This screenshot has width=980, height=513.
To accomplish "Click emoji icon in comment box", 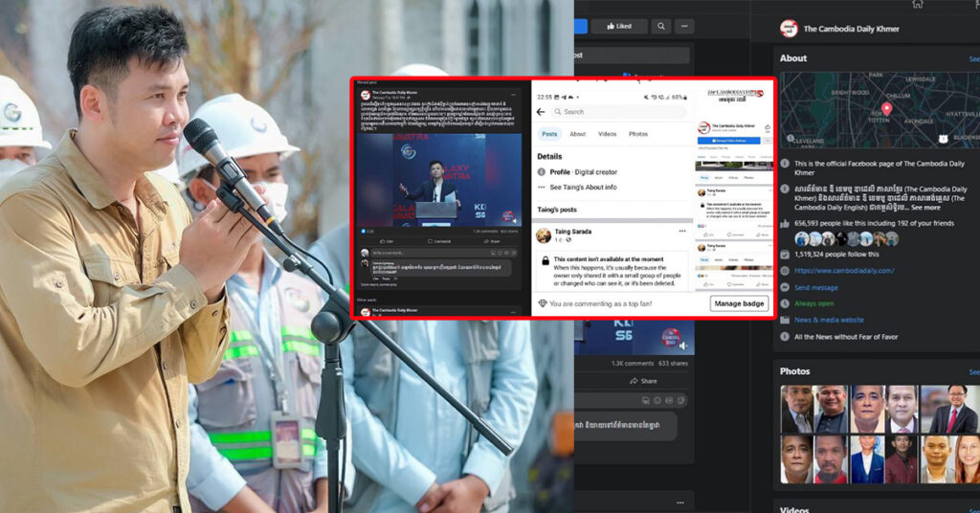I will coord(657,400).
